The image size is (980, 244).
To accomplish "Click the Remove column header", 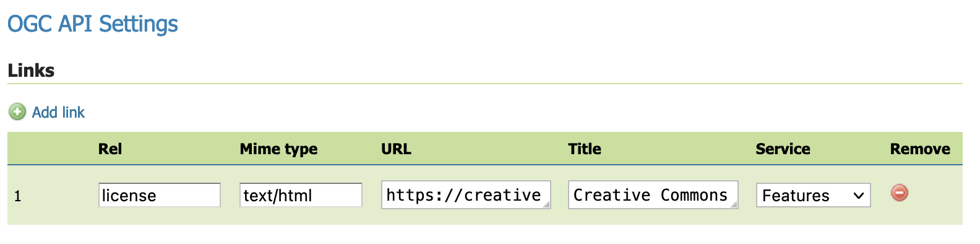I will 920,149.
